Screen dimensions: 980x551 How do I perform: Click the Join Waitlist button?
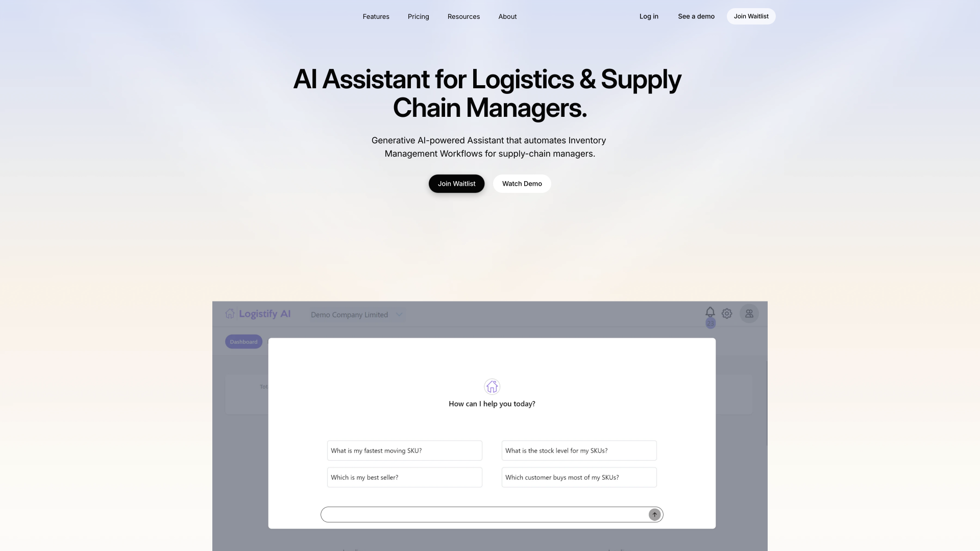click(x=456, y=184)
